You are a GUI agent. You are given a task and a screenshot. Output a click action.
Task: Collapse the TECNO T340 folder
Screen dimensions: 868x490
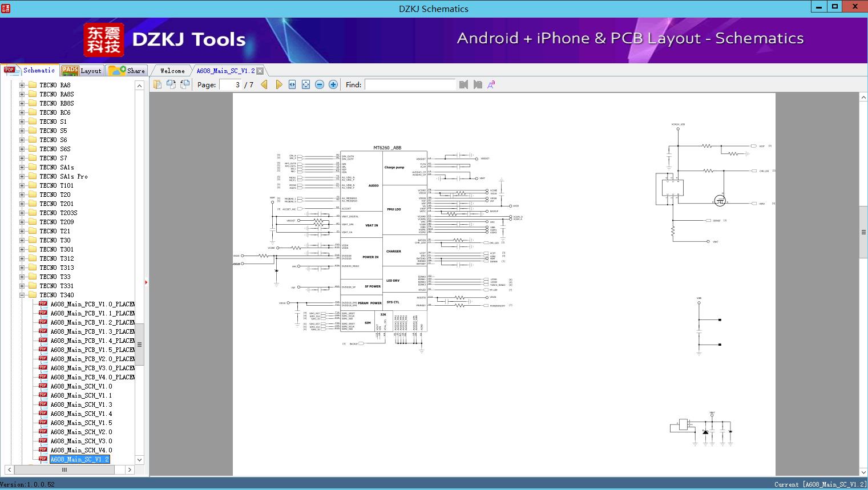pyautogui.click(x=22, y=295)
